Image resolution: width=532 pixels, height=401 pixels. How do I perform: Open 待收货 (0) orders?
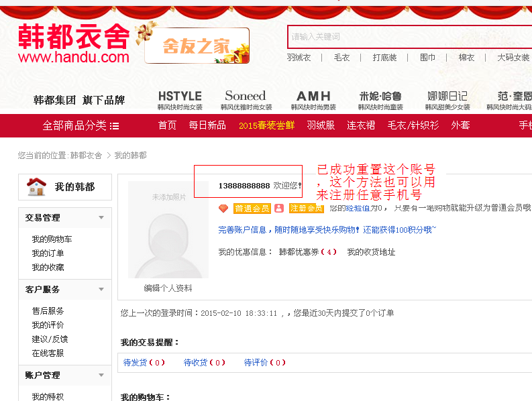(204, 363)
